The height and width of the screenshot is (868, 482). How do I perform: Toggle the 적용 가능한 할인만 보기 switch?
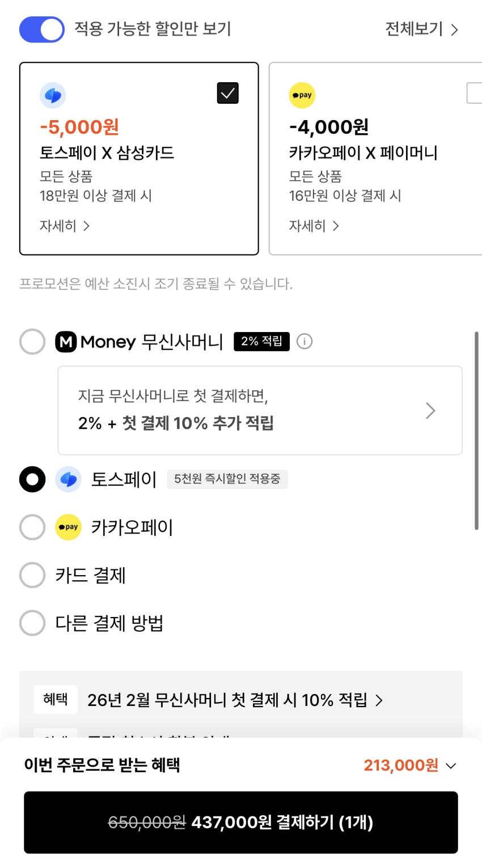click(42, 29)
